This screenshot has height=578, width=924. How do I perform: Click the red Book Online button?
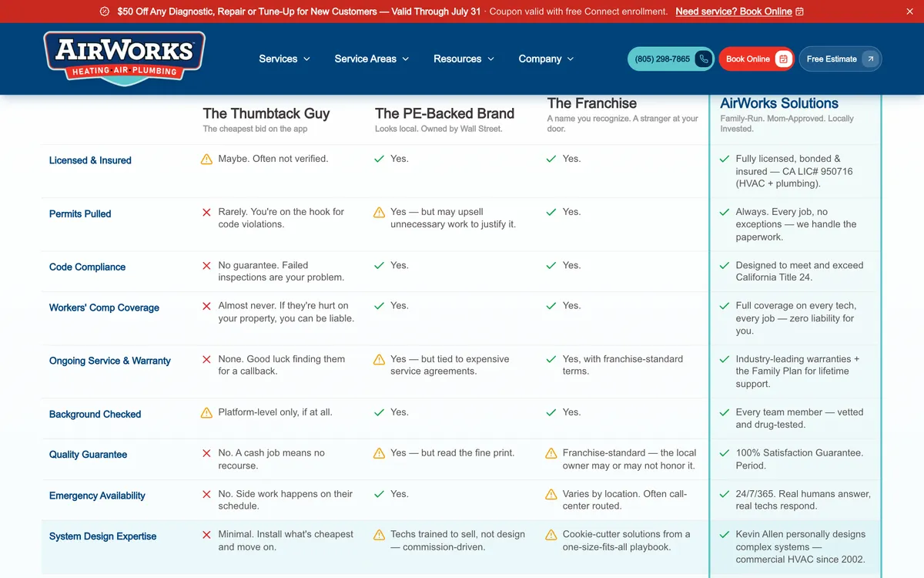click(x=756, y=59)
